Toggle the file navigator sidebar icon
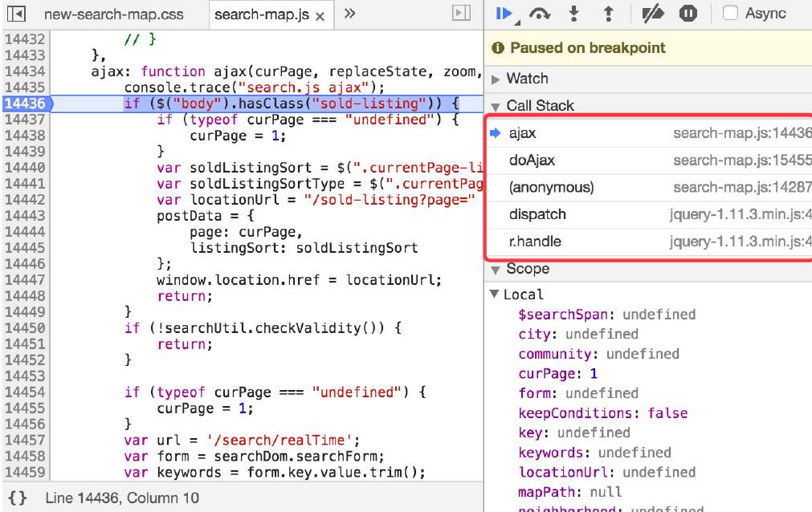This screenshot has height=512, width=812. (16, 14)
